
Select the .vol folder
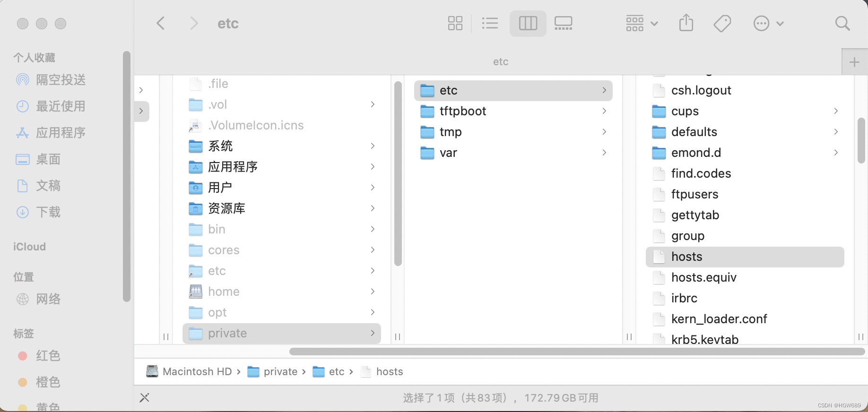pyautogui.click(x=282, y=104)
